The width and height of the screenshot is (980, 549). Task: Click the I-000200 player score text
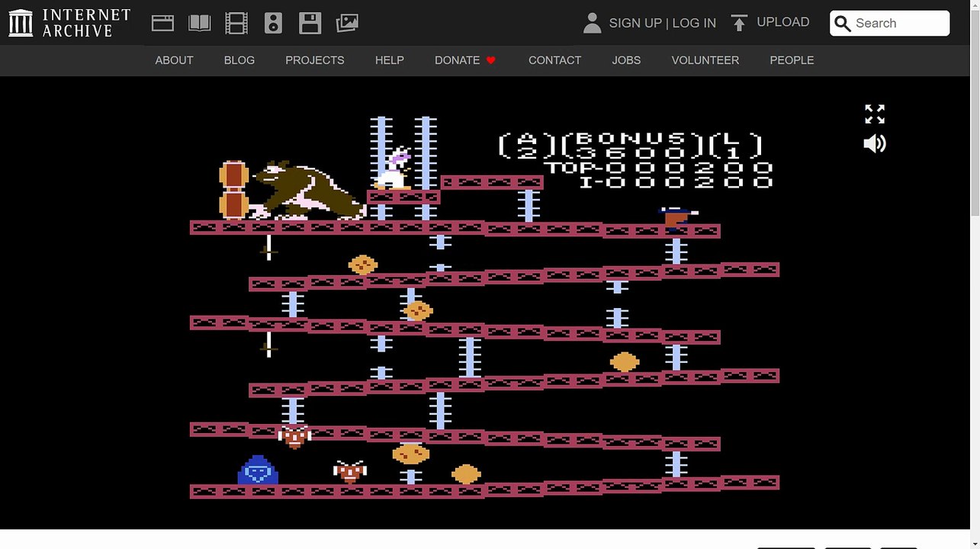pos(676,182)
